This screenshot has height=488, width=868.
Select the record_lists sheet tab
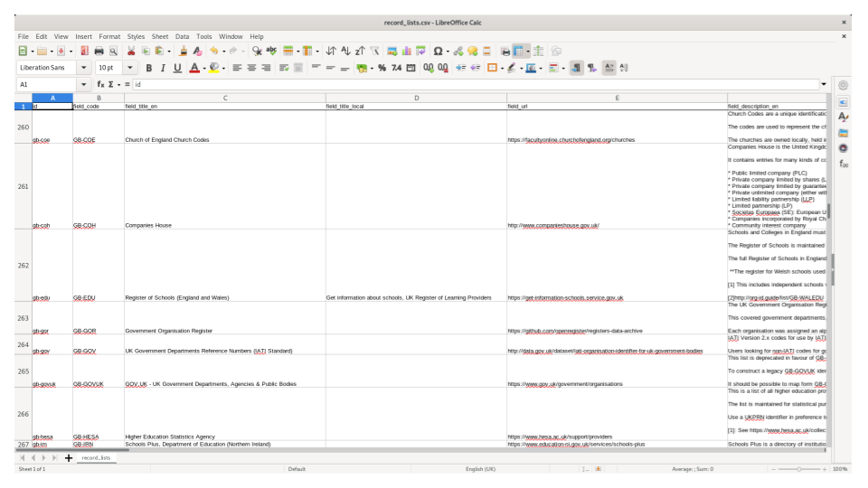97,457
